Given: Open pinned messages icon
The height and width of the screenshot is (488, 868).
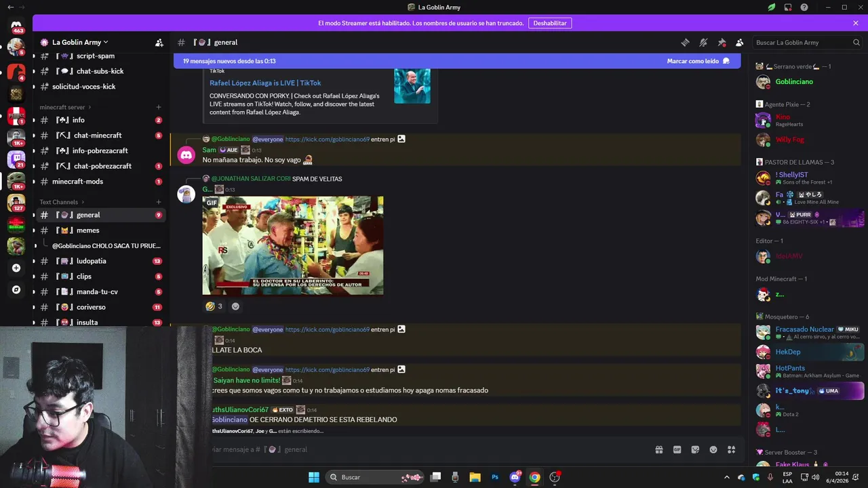Looking at the screenshot, I should (x=722, y=42).
